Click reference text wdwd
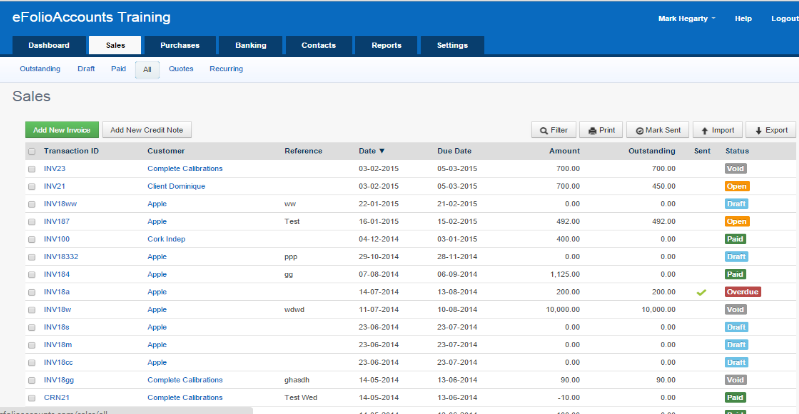 tap(295, 309)
